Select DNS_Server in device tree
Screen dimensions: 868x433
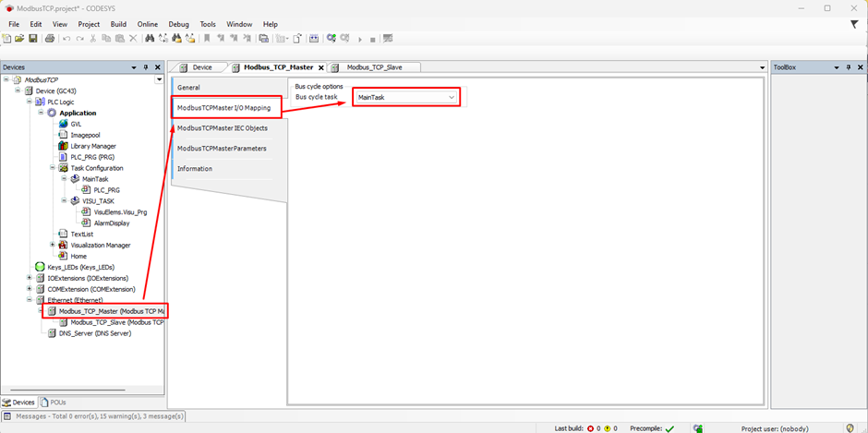point(95,332)
